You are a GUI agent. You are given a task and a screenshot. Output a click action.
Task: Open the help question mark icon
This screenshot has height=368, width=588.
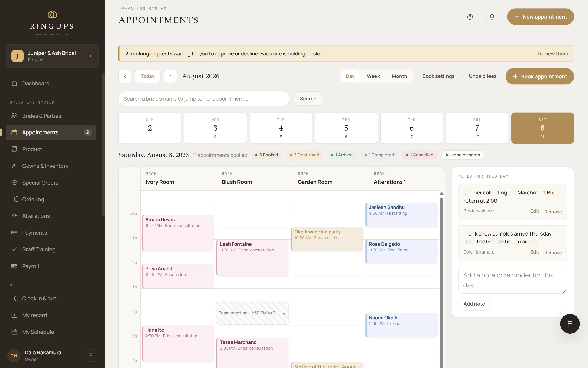[470, 17]
